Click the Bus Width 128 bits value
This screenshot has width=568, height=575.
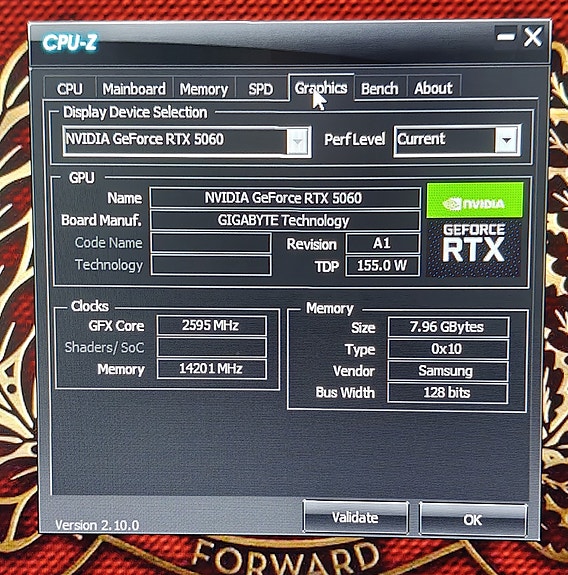click(x=448, y=393)
